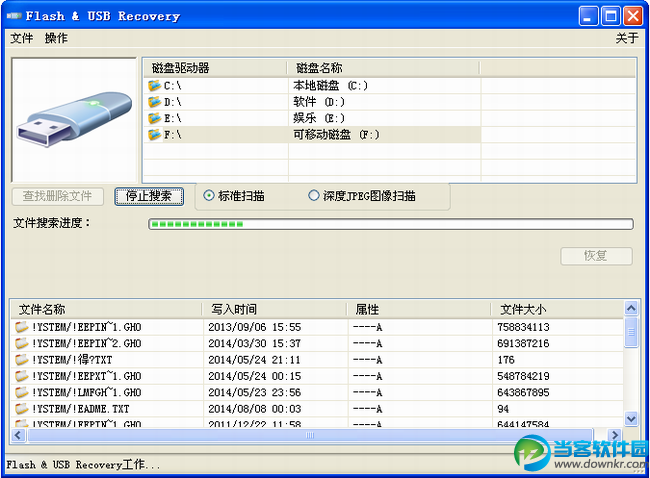The height and width of the screenshot is (478, 650).
Task: Click the 磁盘名称 column header
Action: [383, 68]
